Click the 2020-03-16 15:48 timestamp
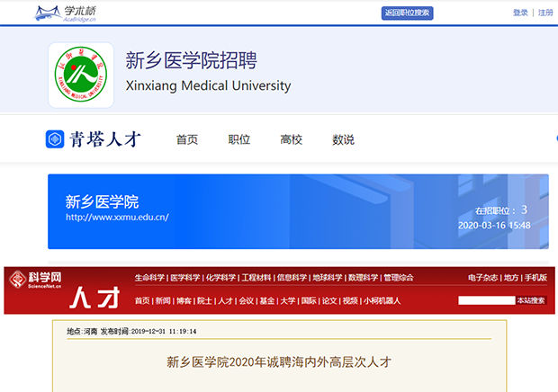 pos(494,226)
